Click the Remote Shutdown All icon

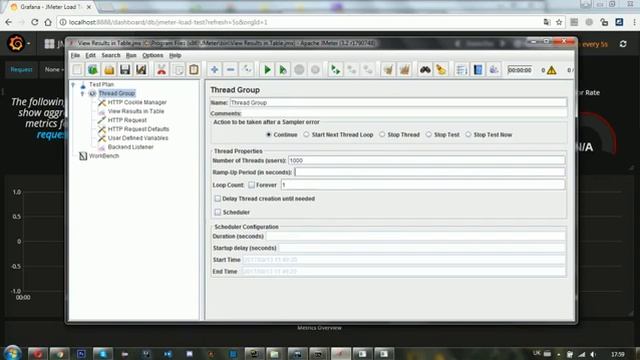click(x=368, y=70)
